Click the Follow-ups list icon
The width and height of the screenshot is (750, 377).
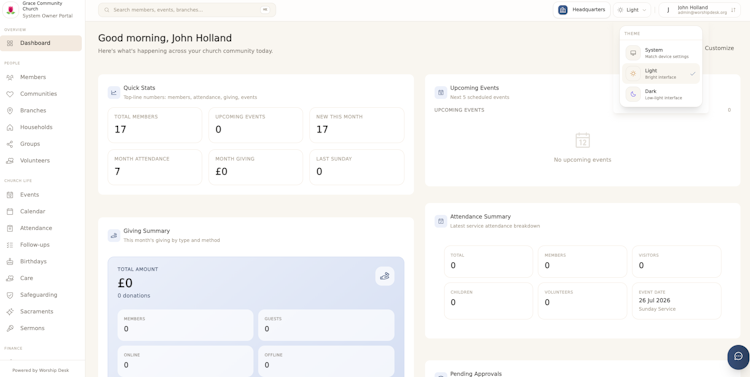tap(10, 245)
